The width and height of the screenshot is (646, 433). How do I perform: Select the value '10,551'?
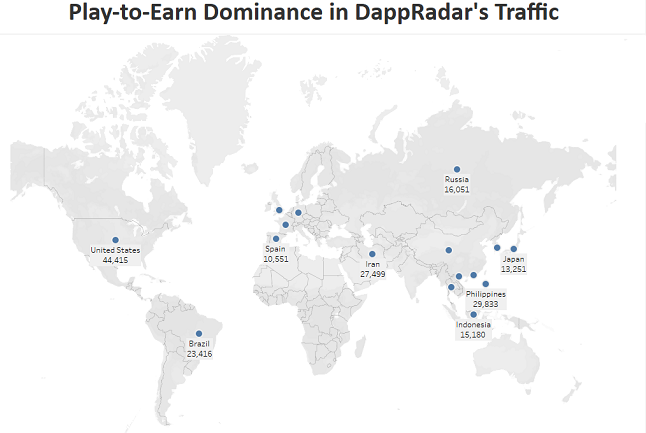(276, 259)
